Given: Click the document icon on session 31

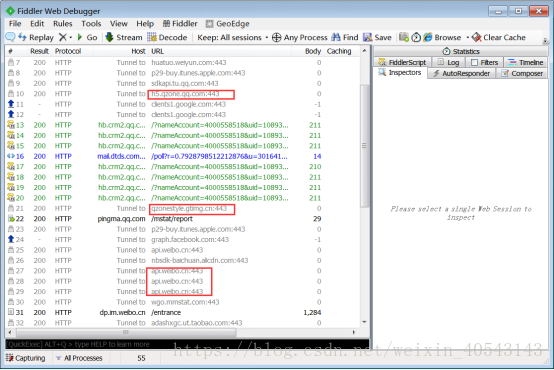Looking at the screenshot, I should [x=11, y=312].
